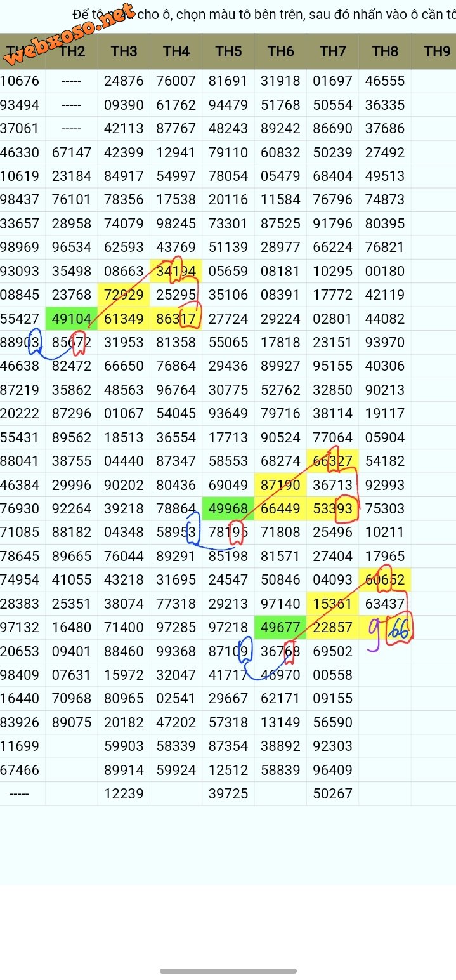
Task: Tap the yellow cell 61349
Action: point(124,319)
